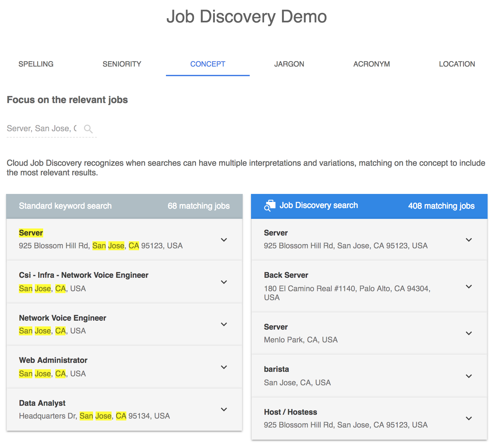Click the Job Discovery briefcase icon

coord(270,206)
